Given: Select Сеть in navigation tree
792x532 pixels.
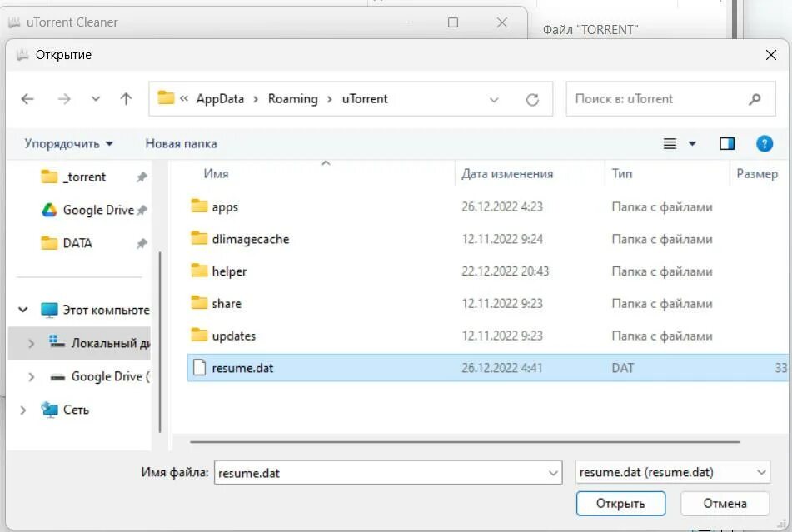Looking at the screenshot, I should click(65, 410).
